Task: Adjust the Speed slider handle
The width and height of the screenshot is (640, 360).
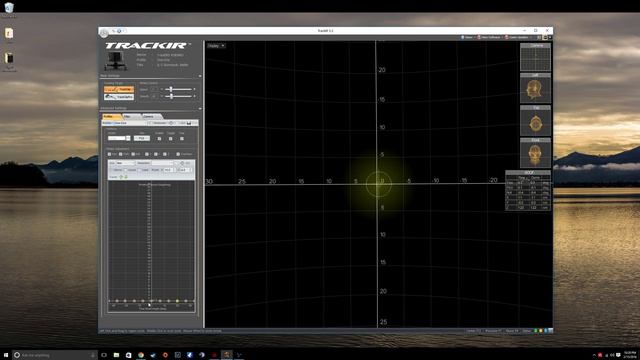Action: (171, 89)
